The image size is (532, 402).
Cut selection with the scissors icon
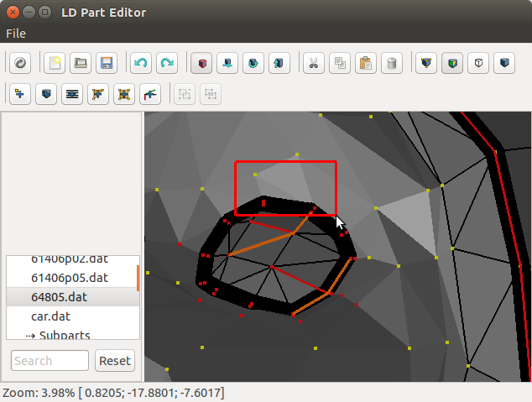[313, 63]
